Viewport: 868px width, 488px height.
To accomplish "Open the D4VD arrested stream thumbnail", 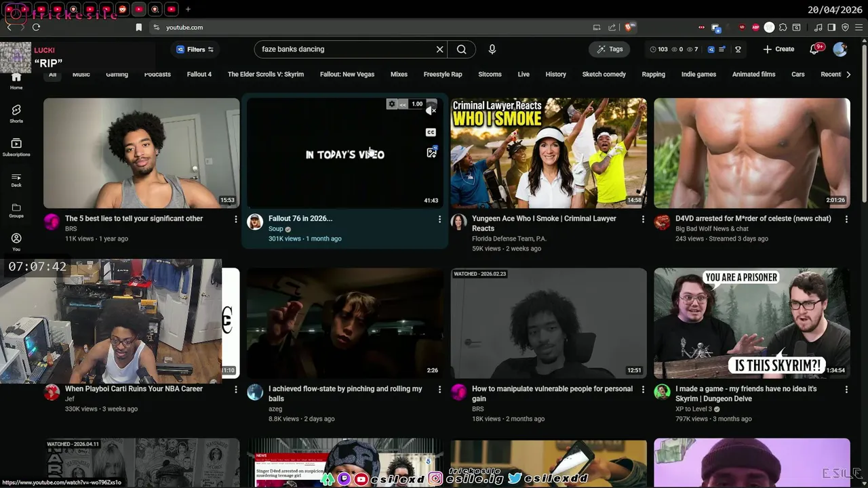I will 751,153.
